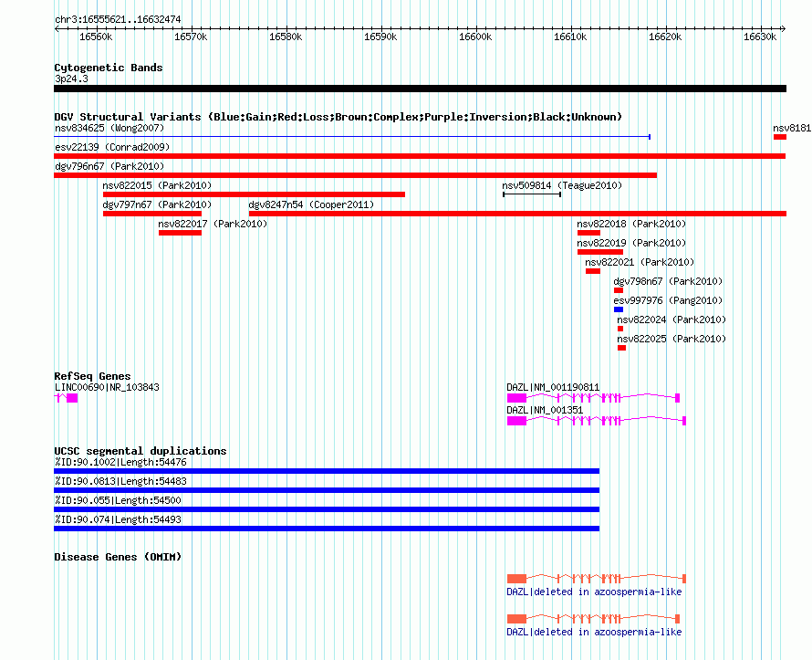Click the dgv798n67 (Park2010) label

(x=668, y=281)
